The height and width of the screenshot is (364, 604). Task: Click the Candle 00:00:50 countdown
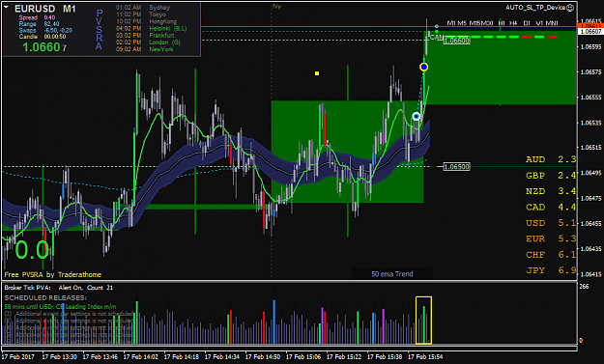[x=55, y=37]
